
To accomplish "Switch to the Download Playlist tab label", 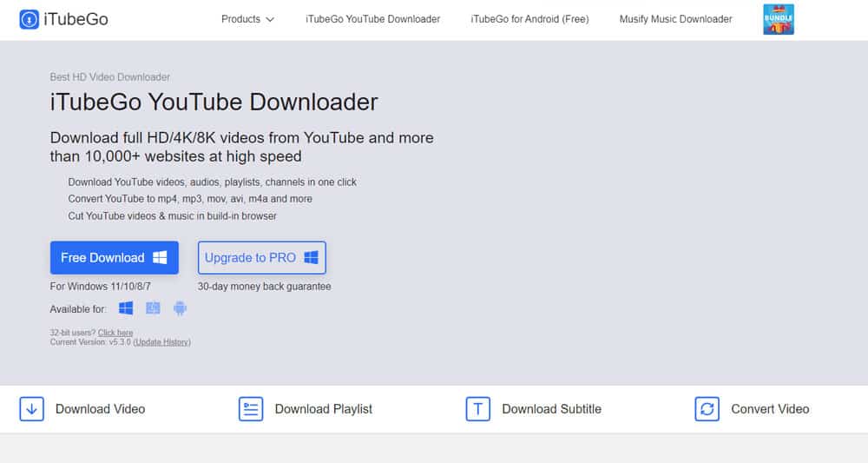I will tap(323, 409).
